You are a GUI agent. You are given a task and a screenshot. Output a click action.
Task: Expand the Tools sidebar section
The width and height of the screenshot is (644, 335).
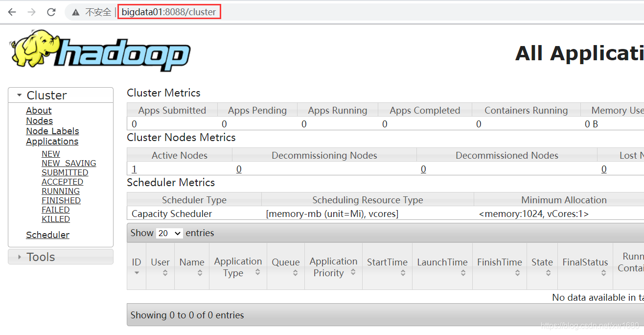point(20,257)
